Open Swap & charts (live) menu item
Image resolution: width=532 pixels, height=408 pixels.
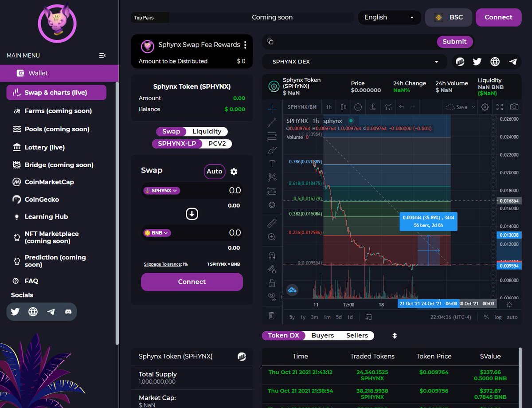tap(56, 93)
